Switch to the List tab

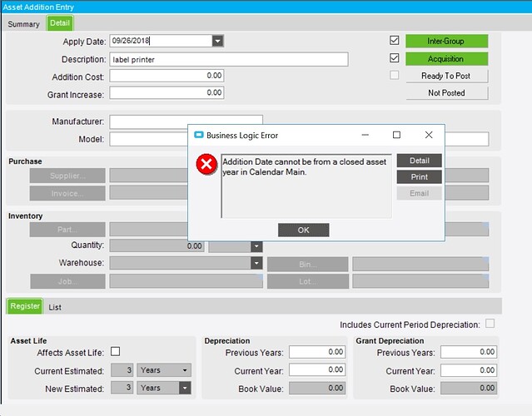55,307
